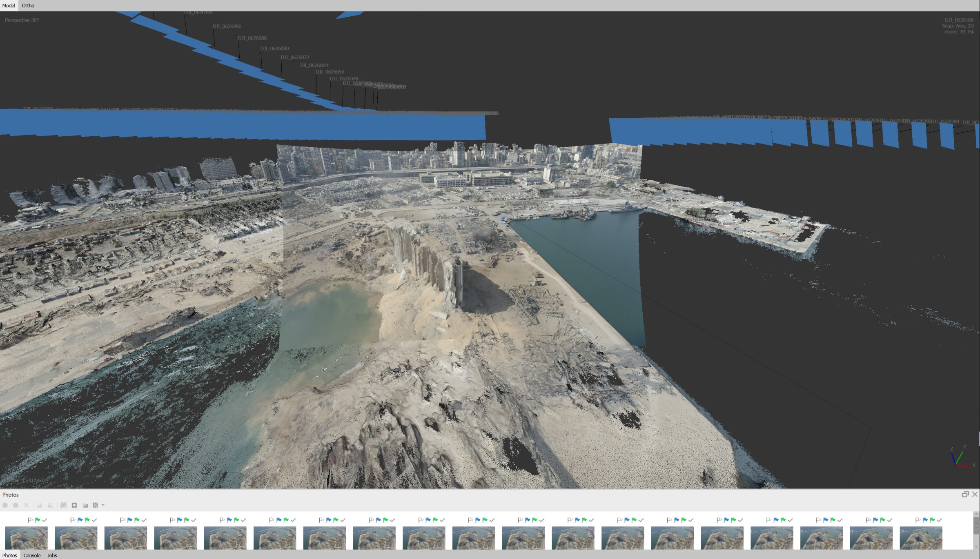Select the Model view tab
The width and height of the screenshot is (980, 559).
(x=9, y=5)
